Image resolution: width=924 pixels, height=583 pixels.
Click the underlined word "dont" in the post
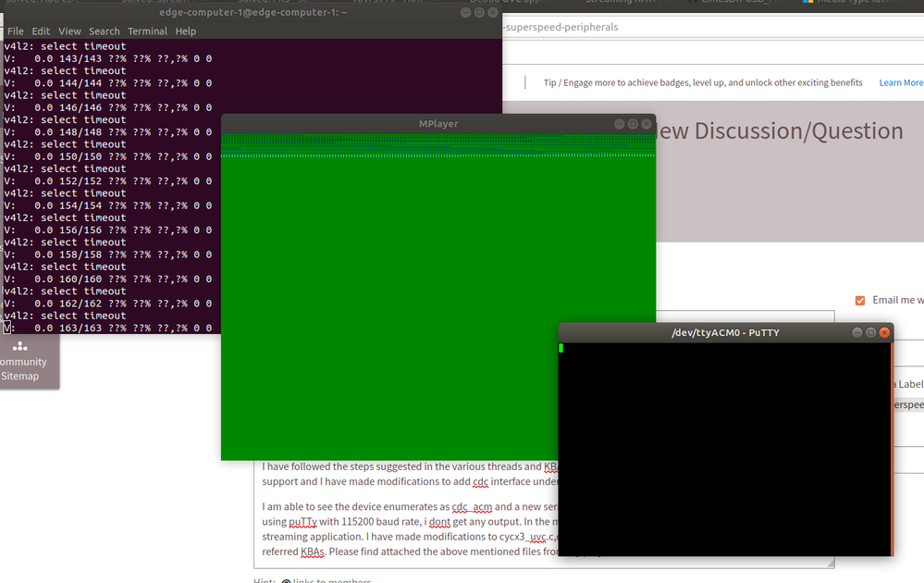click(439, 522)
